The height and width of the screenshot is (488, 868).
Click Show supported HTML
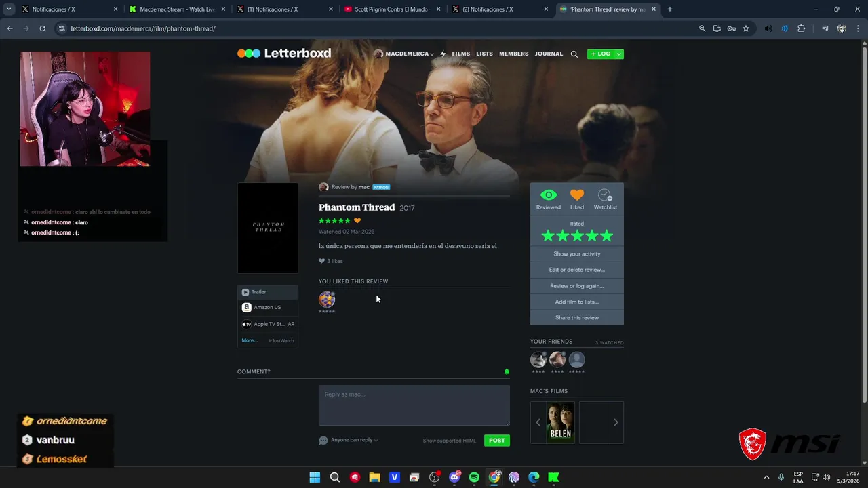[450, 441]
